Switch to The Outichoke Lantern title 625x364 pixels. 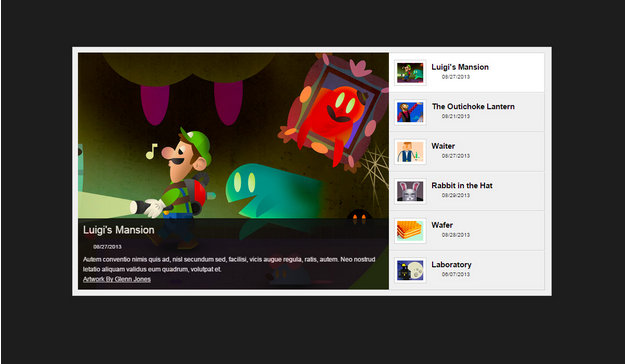click(x=473, y=106)
